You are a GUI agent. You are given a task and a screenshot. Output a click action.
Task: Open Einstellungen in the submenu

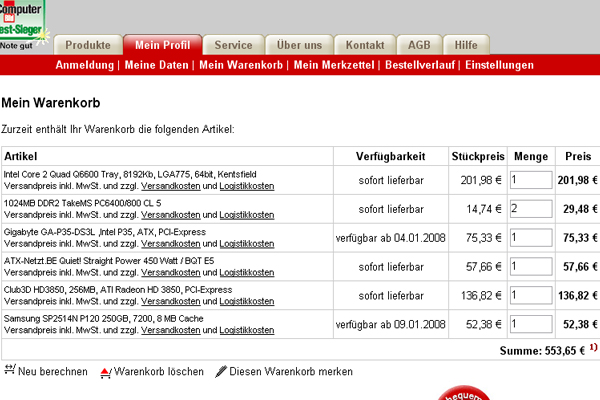click(x=499, y=65)
